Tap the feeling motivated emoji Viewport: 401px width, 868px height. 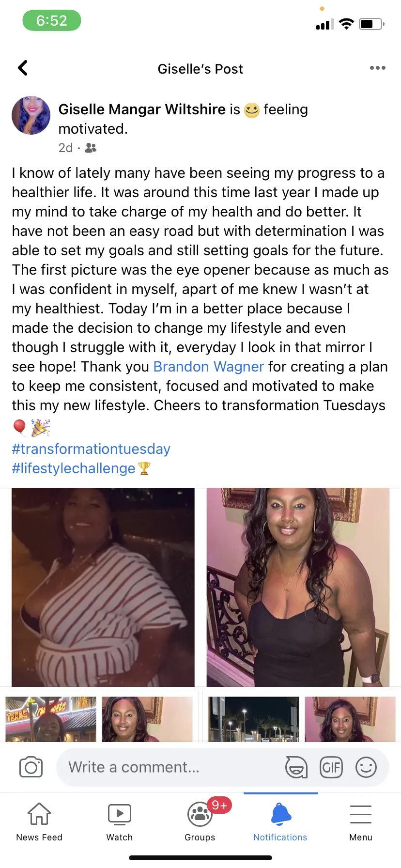pyautogui.click(x=252, y=110)
